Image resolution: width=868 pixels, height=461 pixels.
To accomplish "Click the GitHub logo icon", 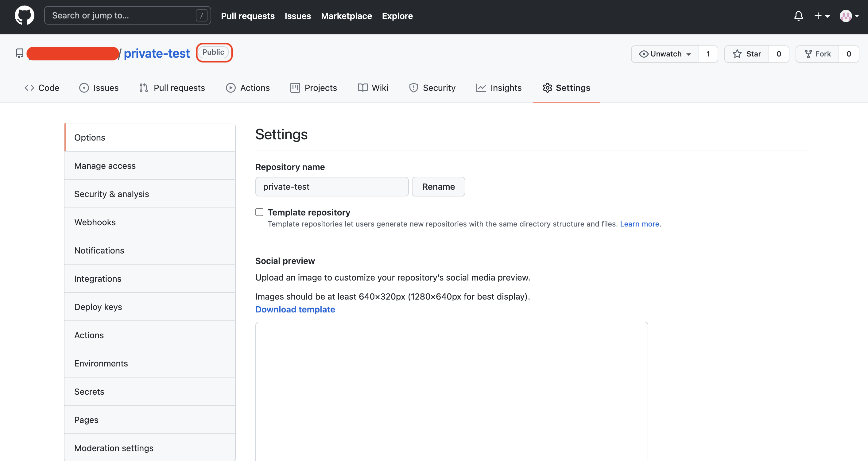I will pos(25,15).
